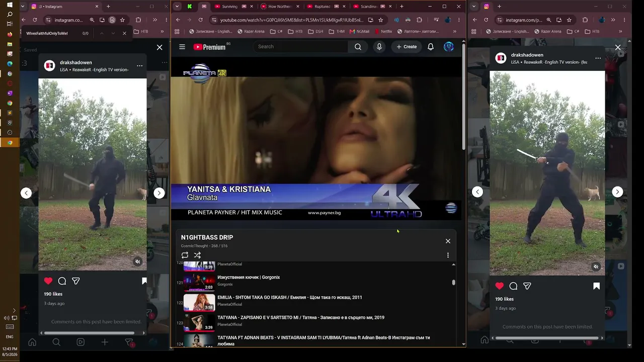
Task: Unmute video in left Instagram window
Action: 137,261
